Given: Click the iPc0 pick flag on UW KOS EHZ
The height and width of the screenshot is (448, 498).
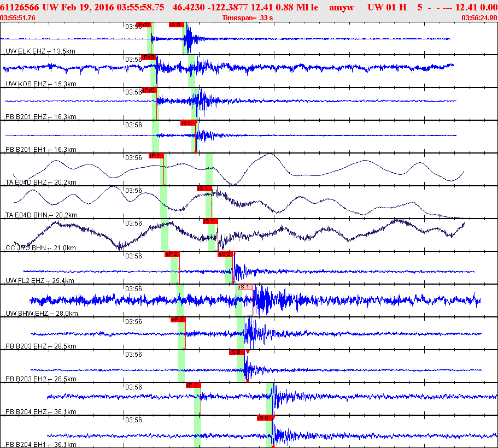Looking at the screenshot, I should [x=148, y=57].
